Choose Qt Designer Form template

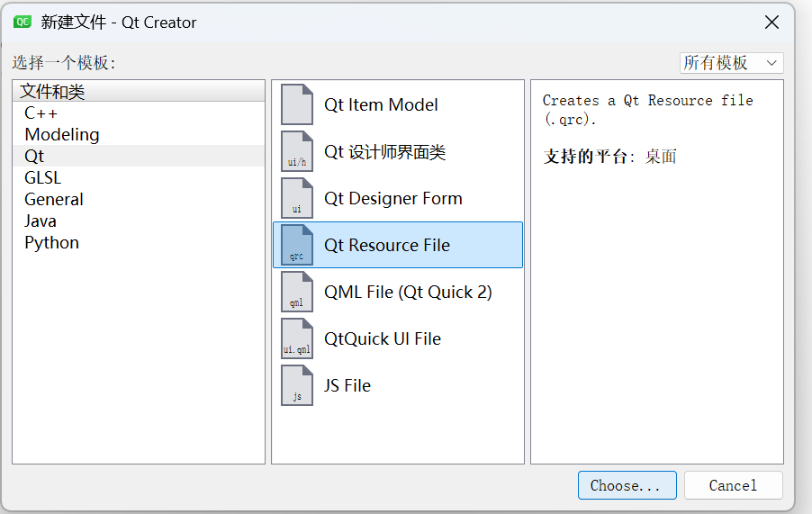point(398,198)
